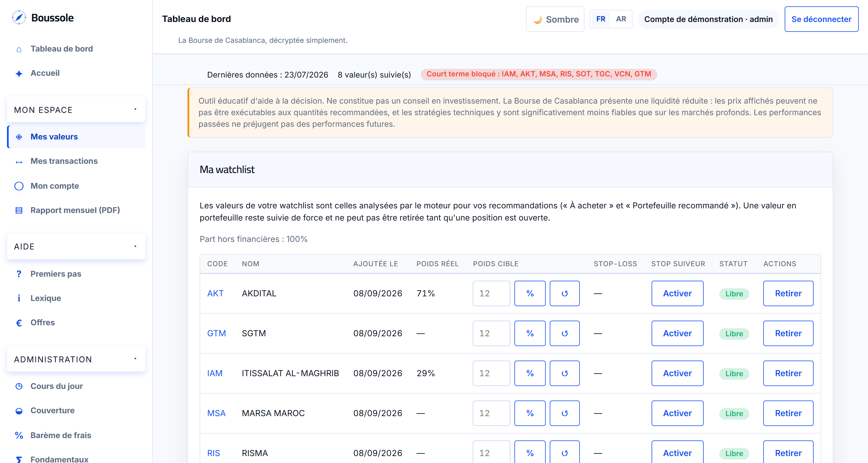Open the RIS stock code link
The width and height of the screenshot is (868, 463).
[x=213, y=453]
